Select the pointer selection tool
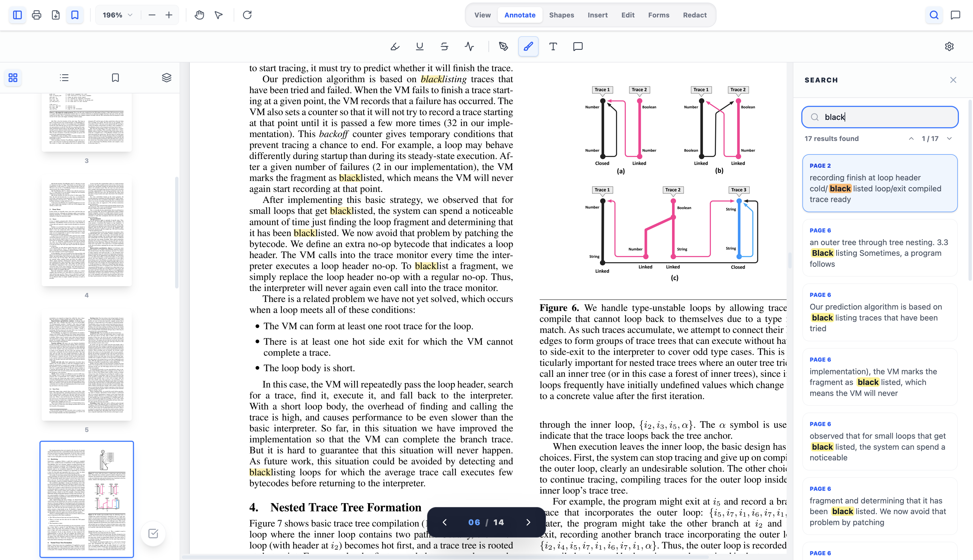The height and width of the screenshot is (560, 973). click(x=218, y=15)
